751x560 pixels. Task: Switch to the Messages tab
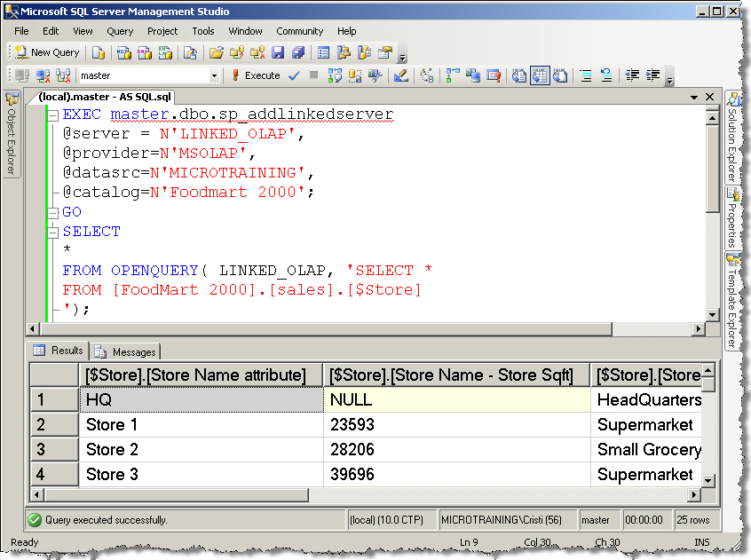click(x=126, y=351)
